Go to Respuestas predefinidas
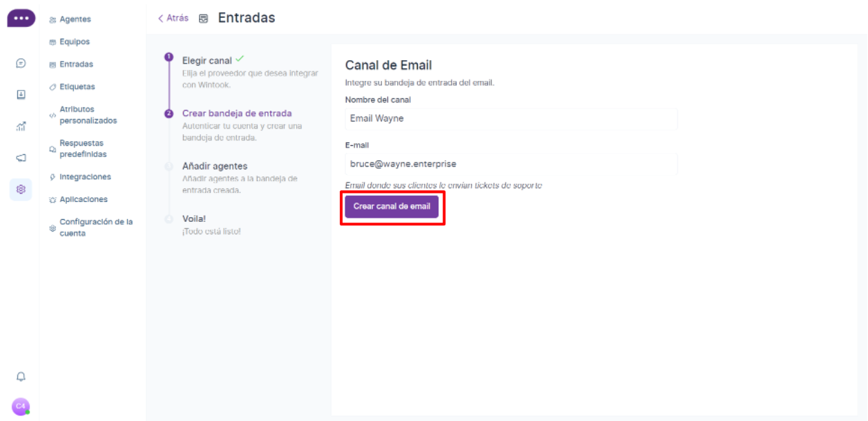This screenshot has height=421, width=868. click(x=83, y=149)
